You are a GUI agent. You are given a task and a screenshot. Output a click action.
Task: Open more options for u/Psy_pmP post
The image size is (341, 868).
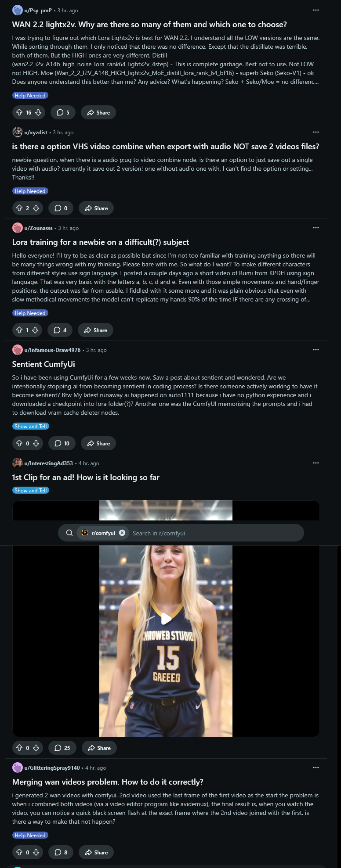(x=316, y=10)
